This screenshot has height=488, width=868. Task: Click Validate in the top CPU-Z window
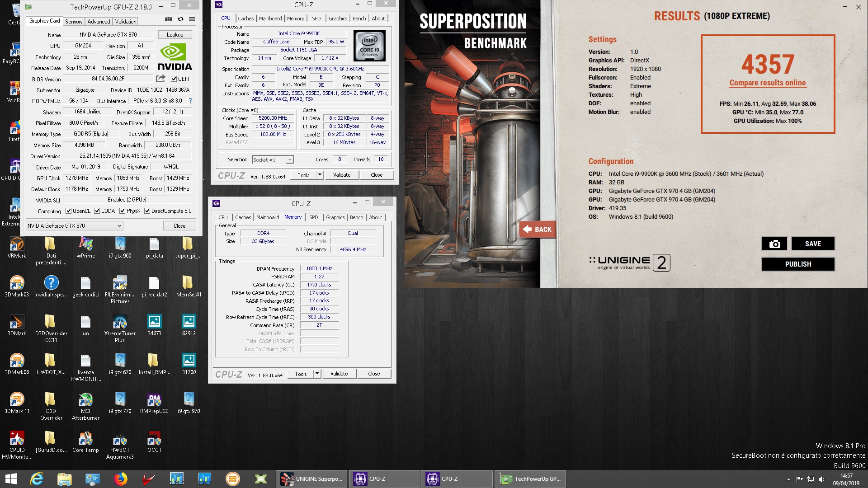pyautogui.click(x=342, y=175)
